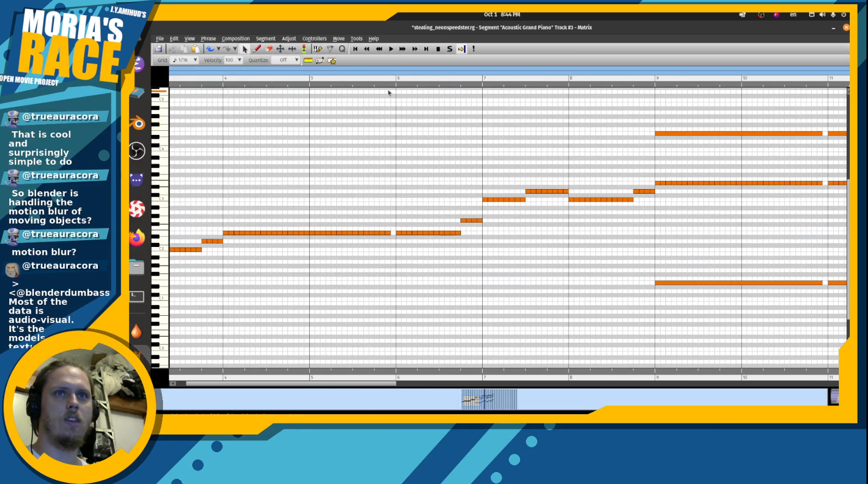This screenshot has height=484, width=868.
Task: Start playback with the Play button
Action: point(391,49)
